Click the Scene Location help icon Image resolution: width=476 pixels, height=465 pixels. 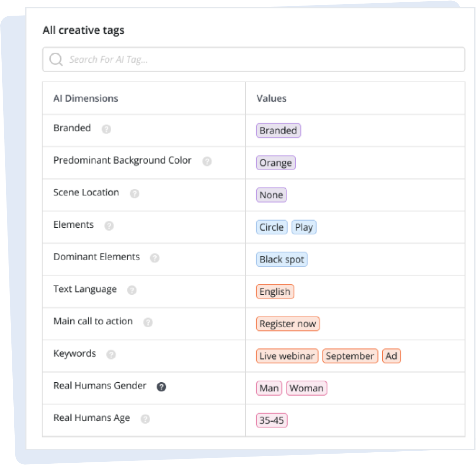134,194
